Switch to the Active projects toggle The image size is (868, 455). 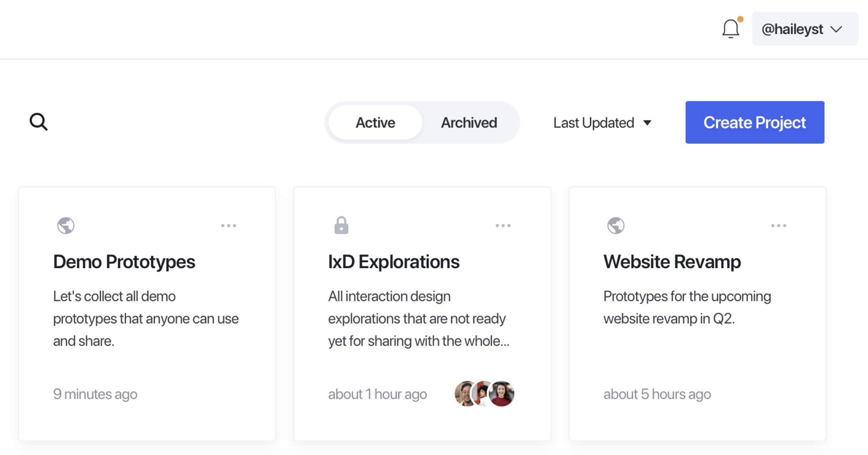click(375, 123)
